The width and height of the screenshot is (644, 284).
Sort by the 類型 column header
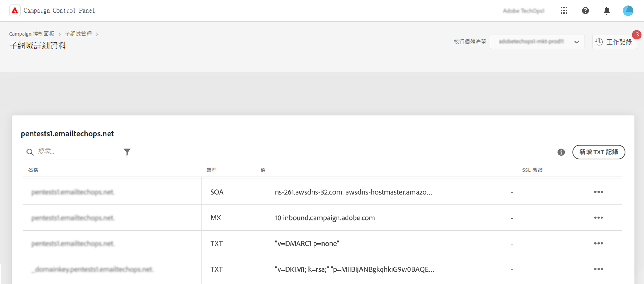[211, 170]
